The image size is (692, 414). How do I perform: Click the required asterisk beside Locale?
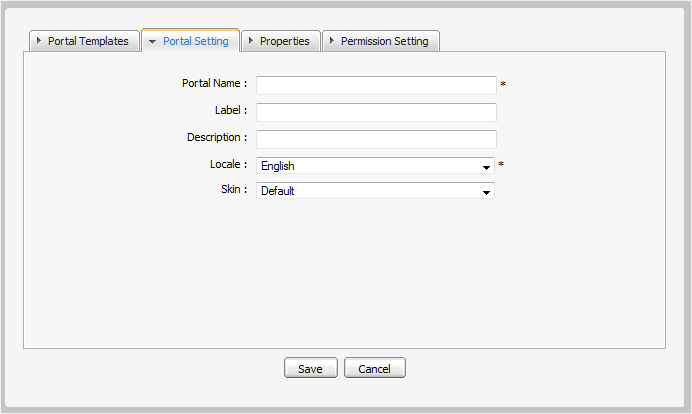coord(501,164)
